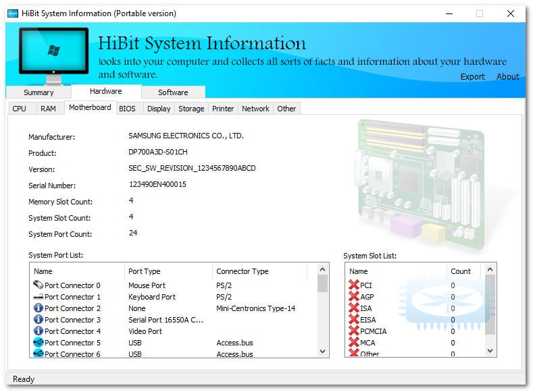Click the red X icon beside PCMCIA

[x=354, y=331]
